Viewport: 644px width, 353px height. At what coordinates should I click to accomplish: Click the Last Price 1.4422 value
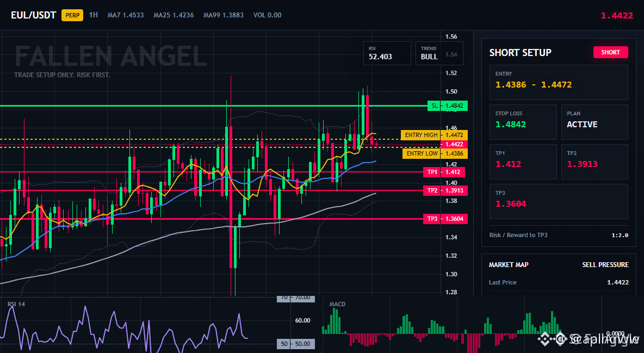tap(618, 282)
